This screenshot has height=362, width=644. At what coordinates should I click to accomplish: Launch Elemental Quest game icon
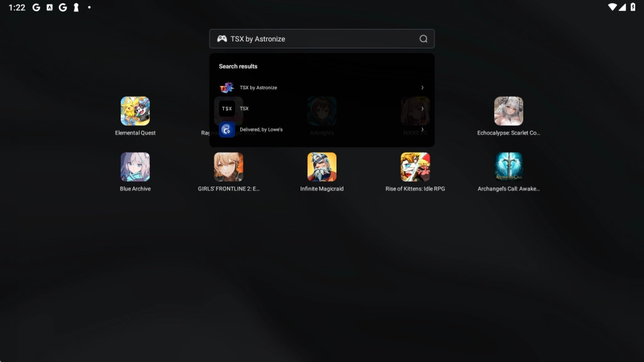135,111
